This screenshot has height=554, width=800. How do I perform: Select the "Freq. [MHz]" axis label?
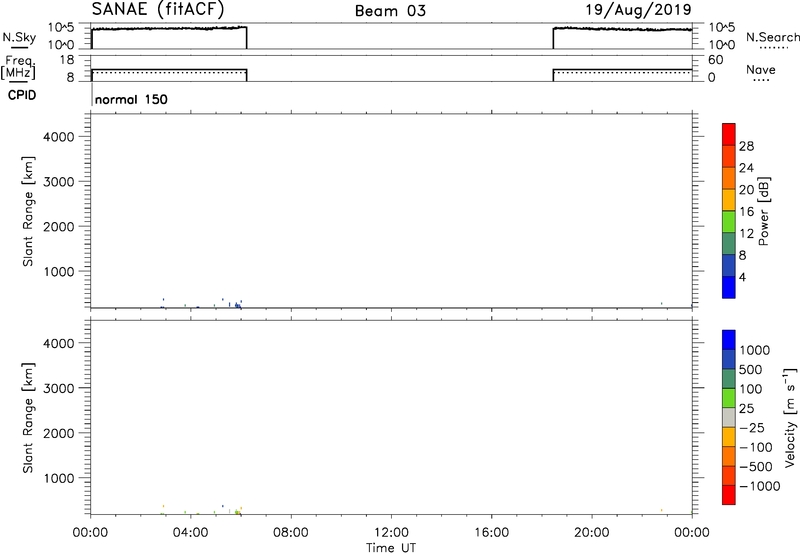(18, 67)
